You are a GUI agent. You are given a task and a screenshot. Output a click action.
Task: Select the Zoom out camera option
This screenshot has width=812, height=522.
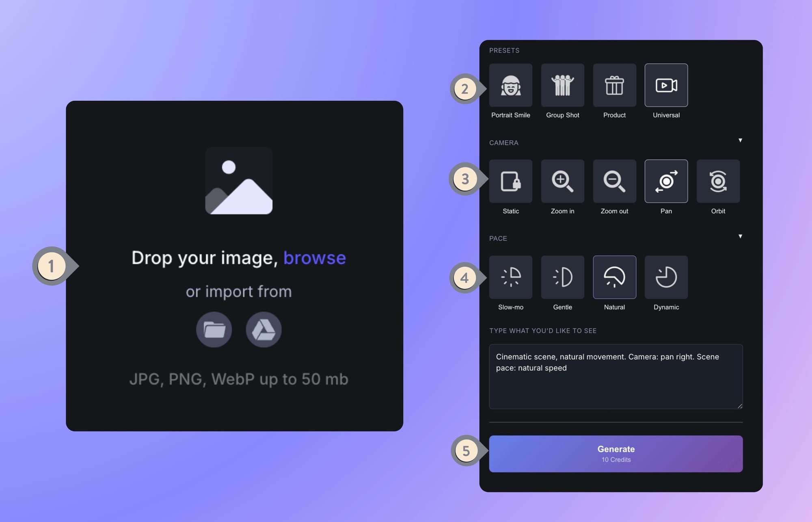pos(614,181)
